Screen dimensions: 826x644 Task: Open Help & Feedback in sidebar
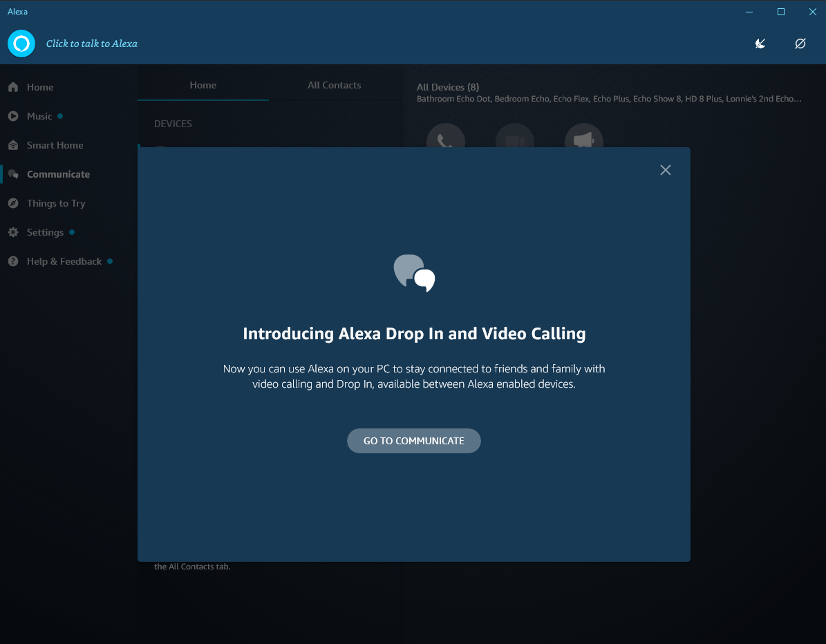point(64,261)
